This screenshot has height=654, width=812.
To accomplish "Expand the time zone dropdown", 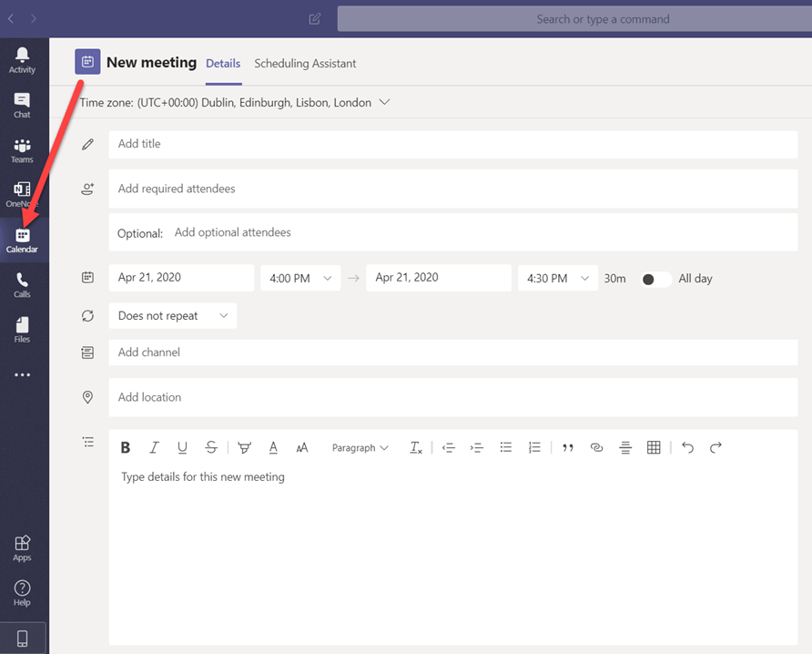I will tap(384, 103).
